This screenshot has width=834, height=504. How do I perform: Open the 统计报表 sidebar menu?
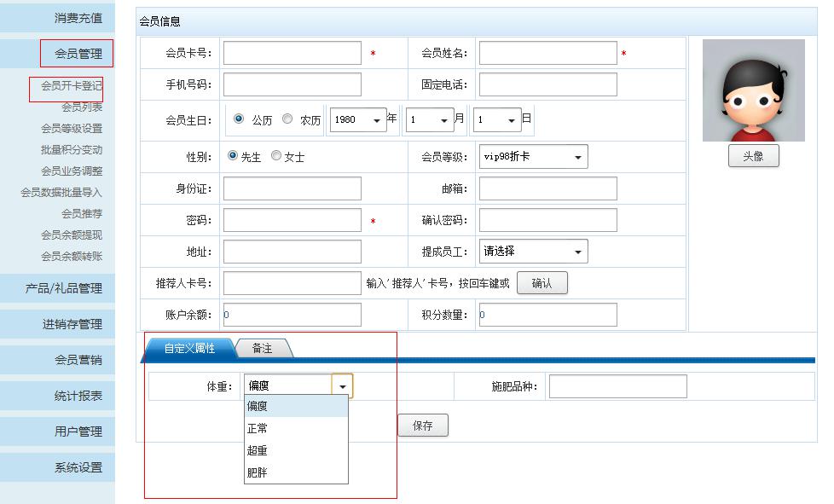[x=78, y=396]
